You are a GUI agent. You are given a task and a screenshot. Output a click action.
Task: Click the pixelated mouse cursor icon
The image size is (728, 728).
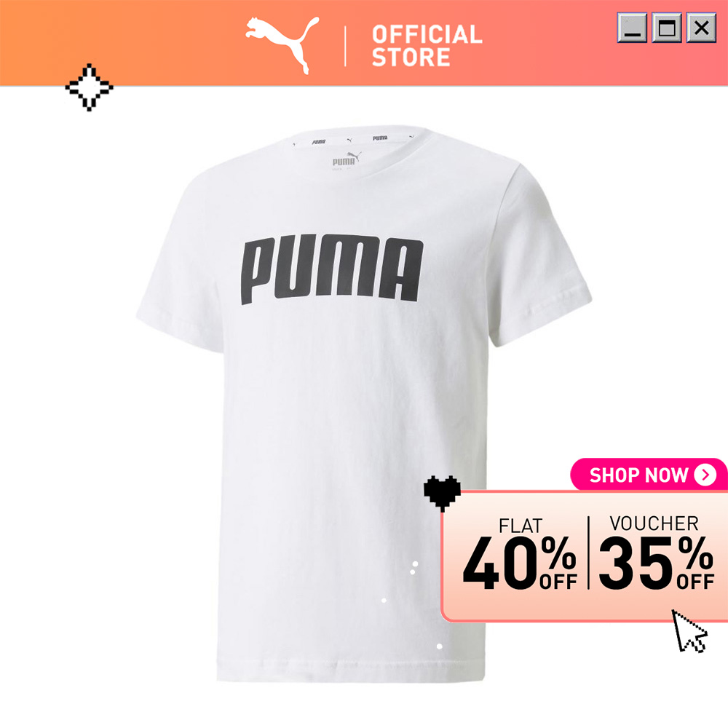tap(689, 631)
